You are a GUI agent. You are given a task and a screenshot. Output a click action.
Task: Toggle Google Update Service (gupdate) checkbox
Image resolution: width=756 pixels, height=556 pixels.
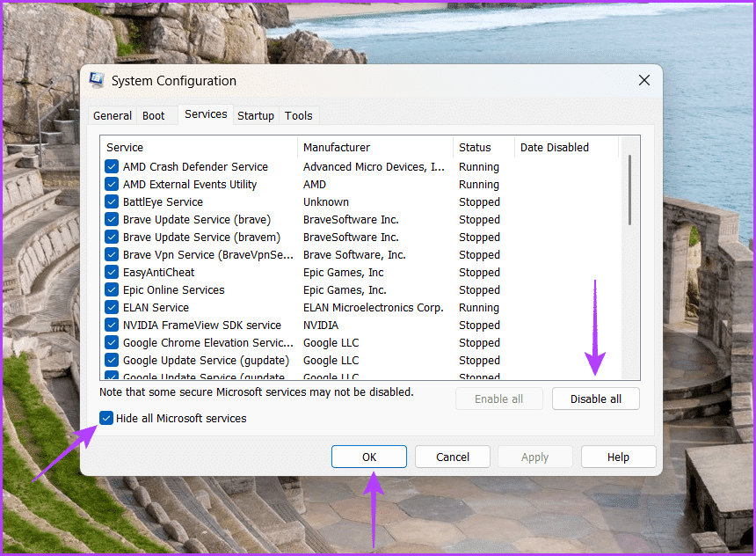tap(112, 360)
